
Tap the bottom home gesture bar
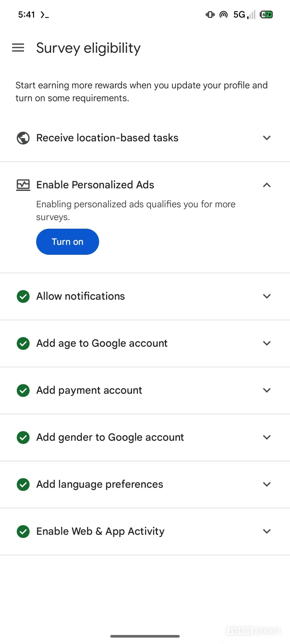145,636
